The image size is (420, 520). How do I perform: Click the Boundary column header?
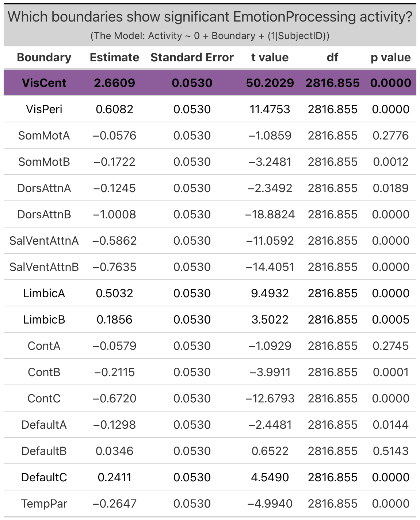click(44, 57)
